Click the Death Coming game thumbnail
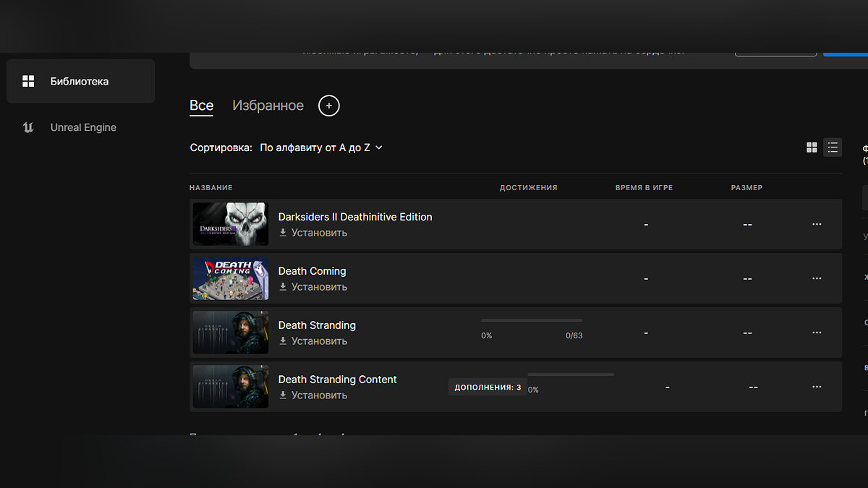The image size is (868, 488). 231,278
